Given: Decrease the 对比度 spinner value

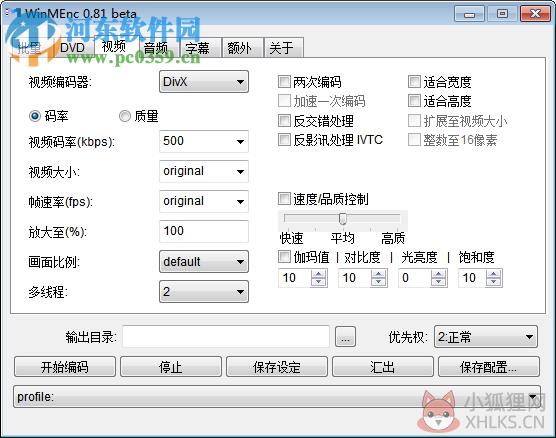Looking at the screenshot, I should [378, 282].
